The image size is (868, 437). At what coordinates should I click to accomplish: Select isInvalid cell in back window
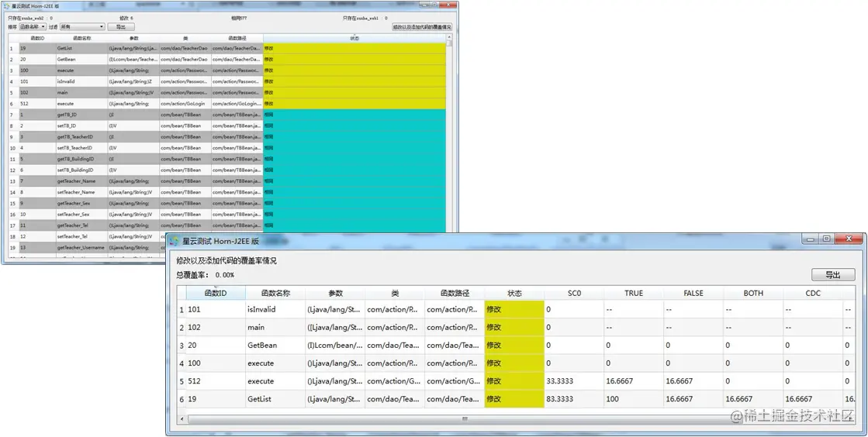pyautogui.click(x=82, y=81)
